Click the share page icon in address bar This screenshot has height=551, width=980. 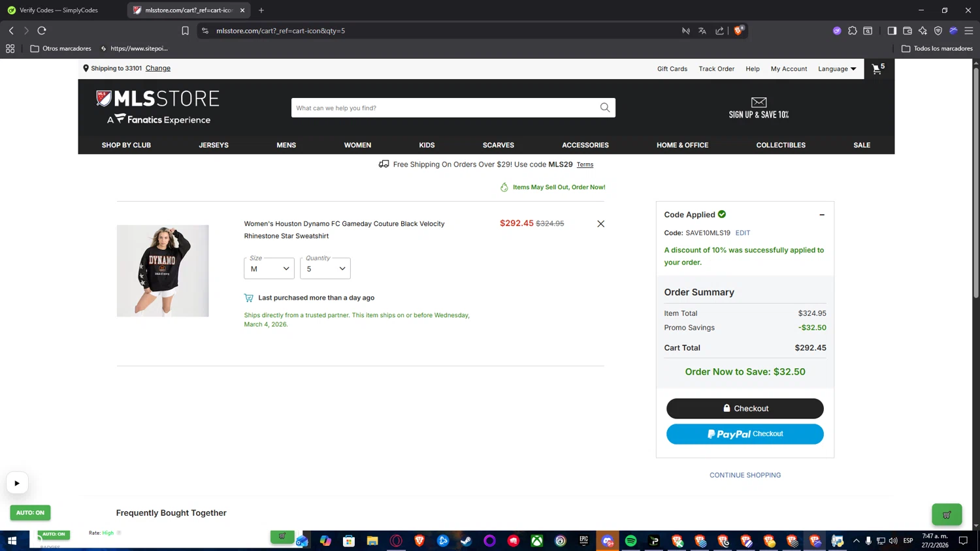point(719,31)
